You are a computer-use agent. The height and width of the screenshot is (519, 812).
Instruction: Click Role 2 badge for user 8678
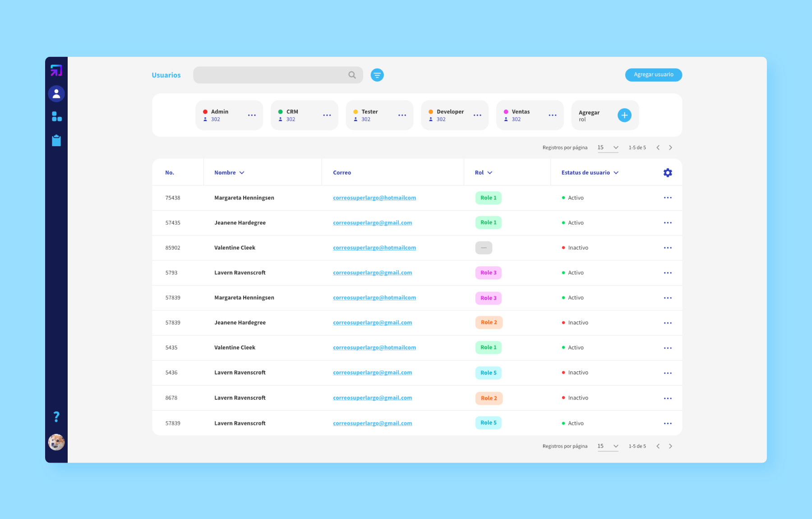pos(489,398)
